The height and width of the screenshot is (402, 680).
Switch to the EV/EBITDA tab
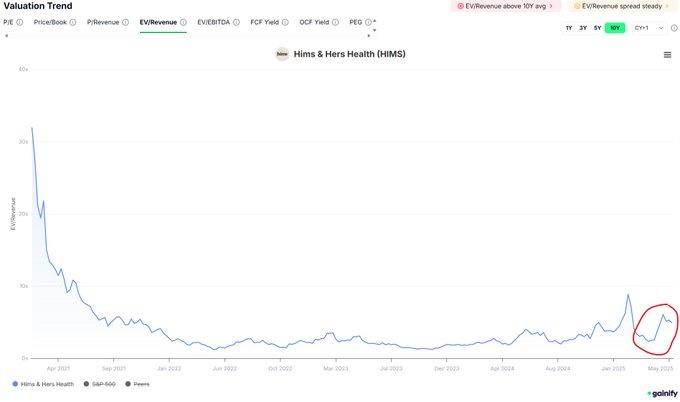click(x=213, y=22)
